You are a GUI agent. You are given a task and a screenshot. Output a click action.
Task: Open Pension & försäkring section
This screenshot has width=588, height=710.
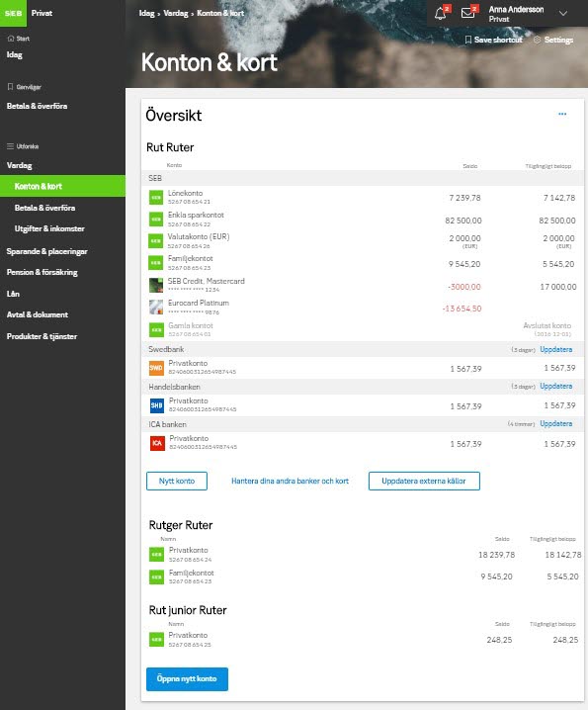pos(42,272)
